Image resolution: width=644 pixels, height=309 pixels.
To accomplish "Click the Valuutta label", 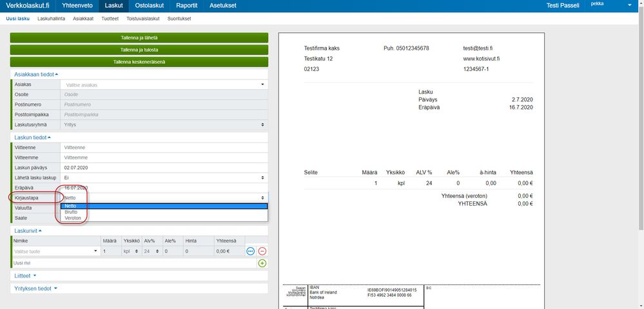I will (23, 208).
